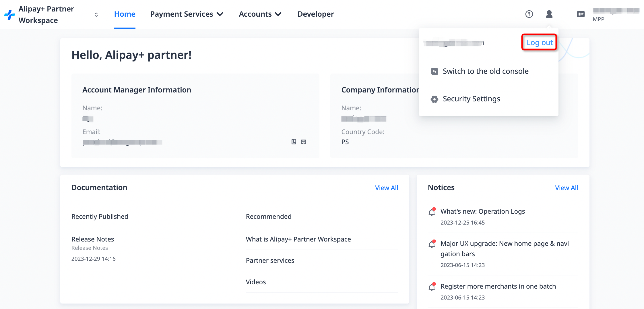Click the Alipay+ logo icon
Screen dimensions: 644x309
pos(10,15)
